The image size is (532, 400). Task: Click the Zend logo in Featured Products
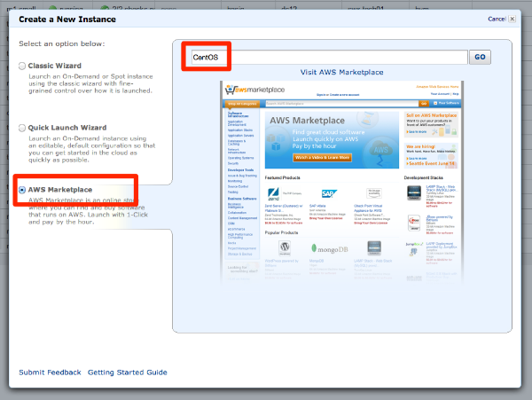(273, 194)
